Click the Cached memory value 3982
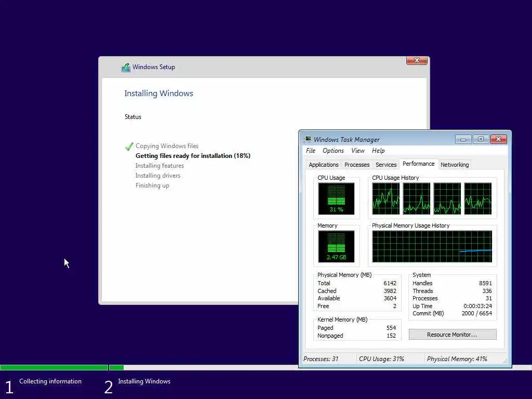 point(390,291)
